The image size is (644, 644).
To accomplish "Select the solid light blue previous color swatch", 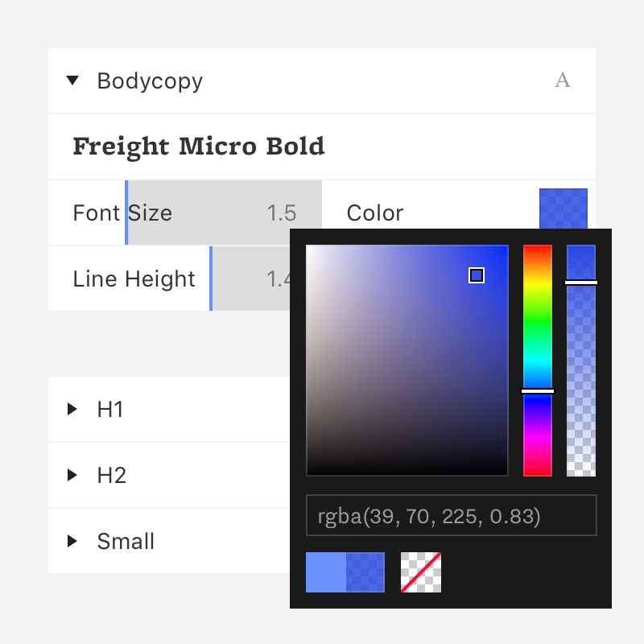I will [x=326, y=572].
